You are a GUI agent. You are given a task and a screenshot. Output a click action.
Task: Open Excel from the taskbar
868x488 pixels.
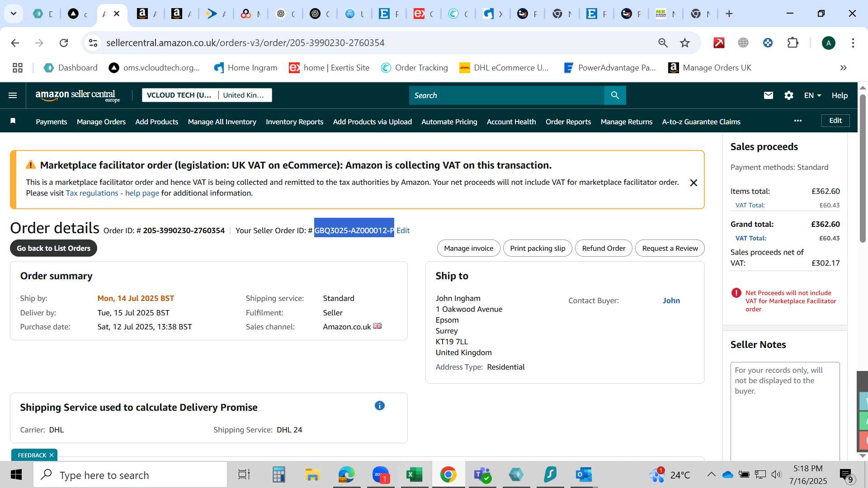[x=414, y=475]
